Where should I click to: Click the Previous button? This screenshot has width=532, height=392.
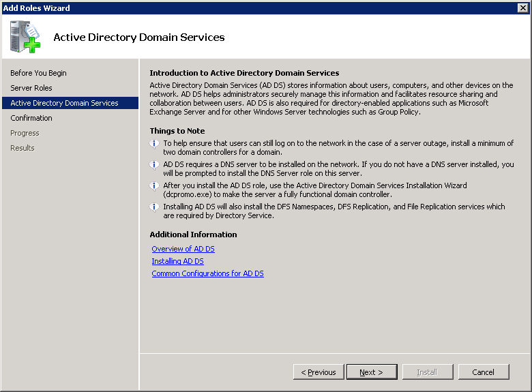pyautogui.click(x=319, y=372)
